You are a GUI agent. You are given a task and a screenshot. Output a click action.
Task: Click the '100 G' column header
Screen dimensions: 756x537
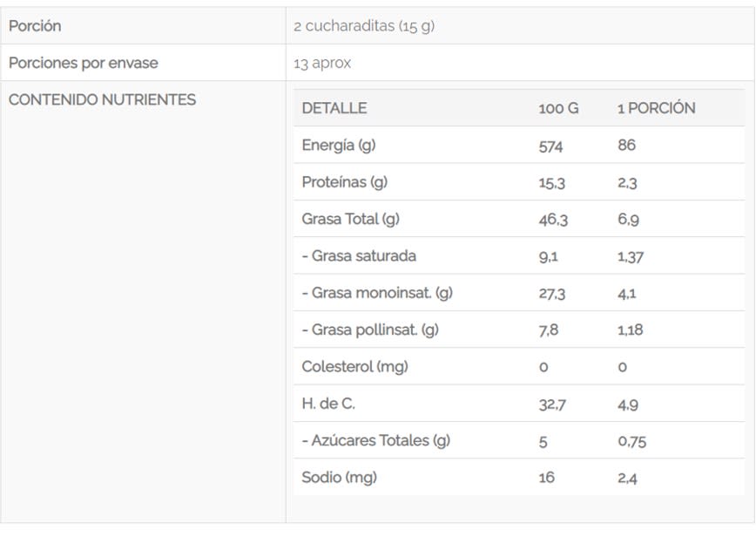(558, 108)
